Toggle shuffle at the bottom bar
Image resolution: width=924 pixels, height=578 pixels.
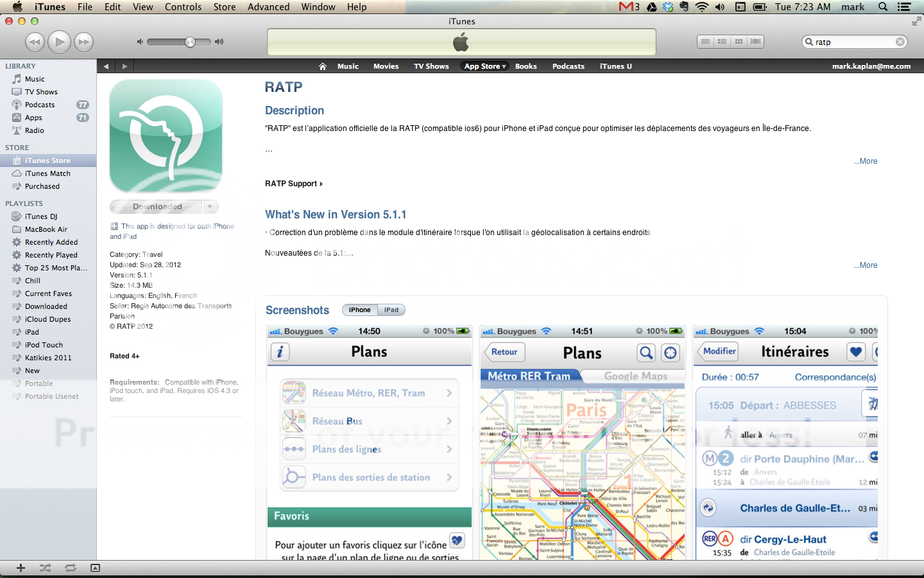[x=45, y=568]
